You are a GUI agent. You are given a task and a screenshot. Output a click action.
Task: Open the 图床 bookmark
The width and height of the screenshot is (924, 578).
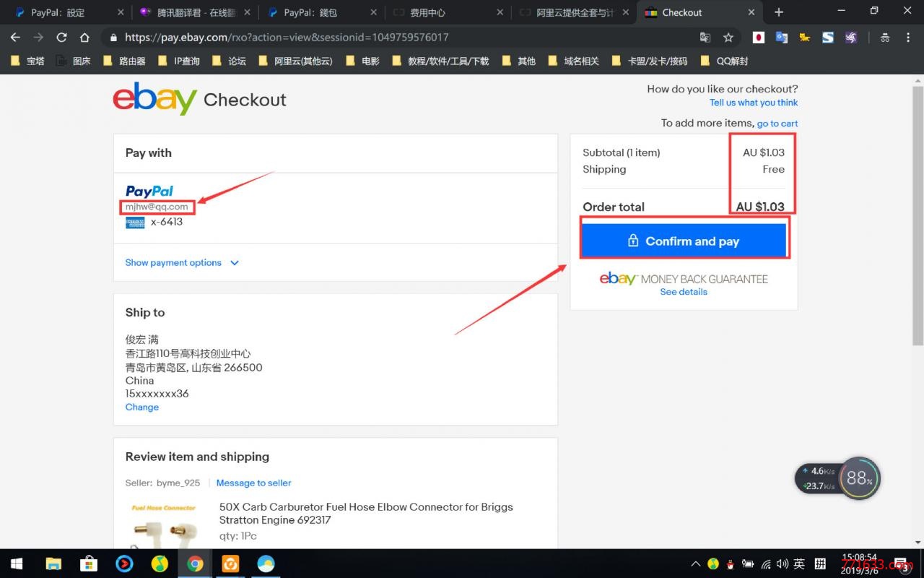73,61
